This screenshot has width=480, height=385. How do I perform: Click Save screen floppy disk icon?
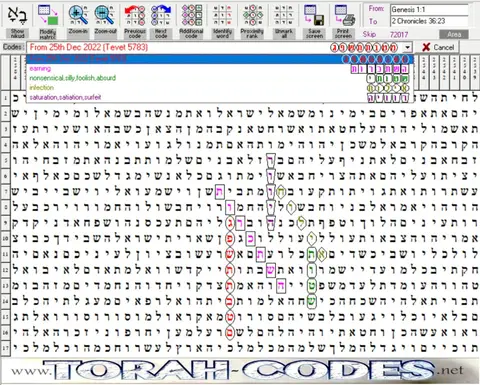[x=314, y=16]
